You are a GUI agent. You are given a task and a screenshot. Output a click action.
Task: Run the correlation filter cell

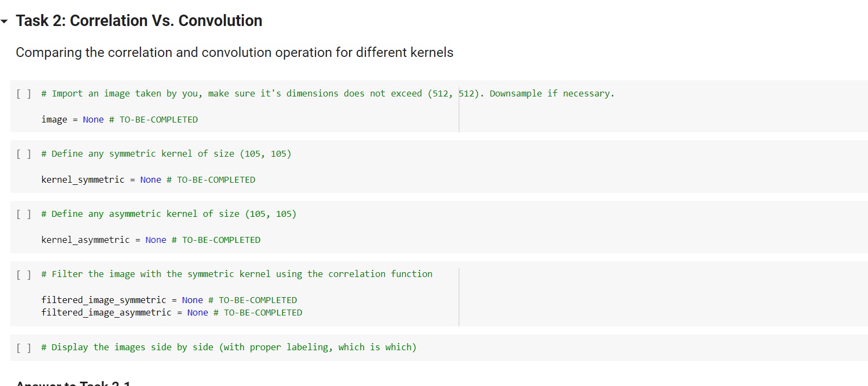(23, 274)
